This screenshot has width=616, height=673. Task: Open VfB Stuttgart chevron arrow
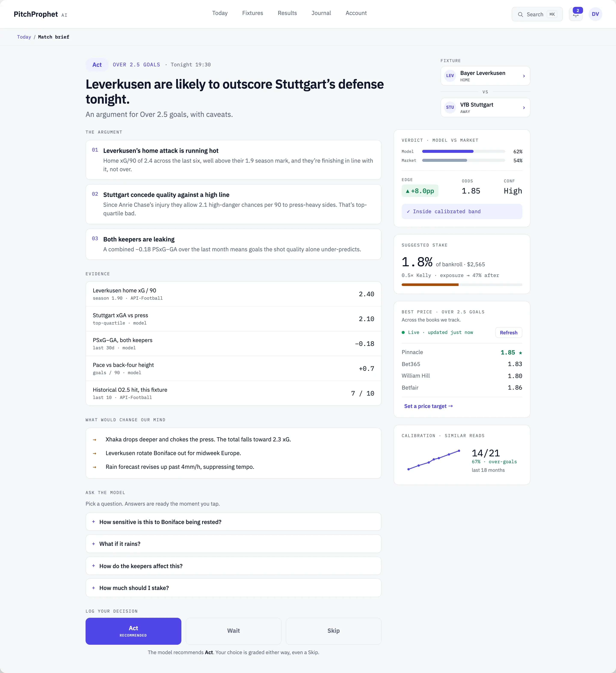click(x=524, y=108)
